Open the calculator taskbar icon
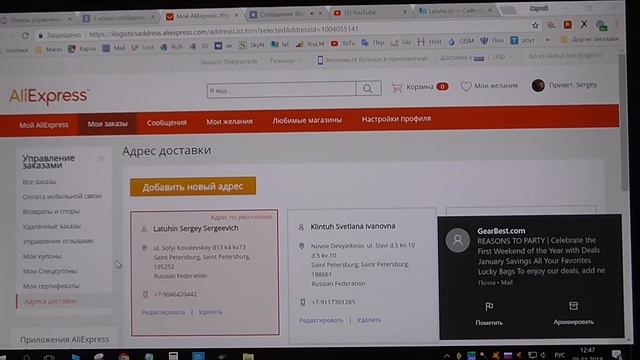 (173, 356)
